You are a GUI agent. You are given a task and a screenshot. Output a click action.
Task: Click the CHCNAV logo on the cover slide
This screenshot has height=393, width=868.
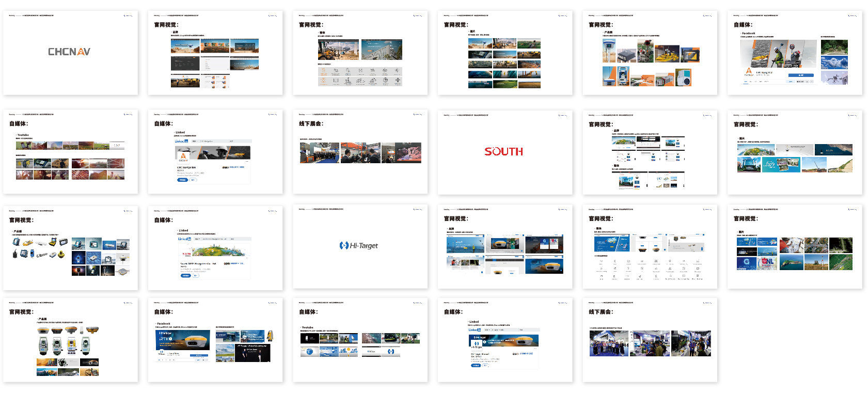[x=69, y=52]
